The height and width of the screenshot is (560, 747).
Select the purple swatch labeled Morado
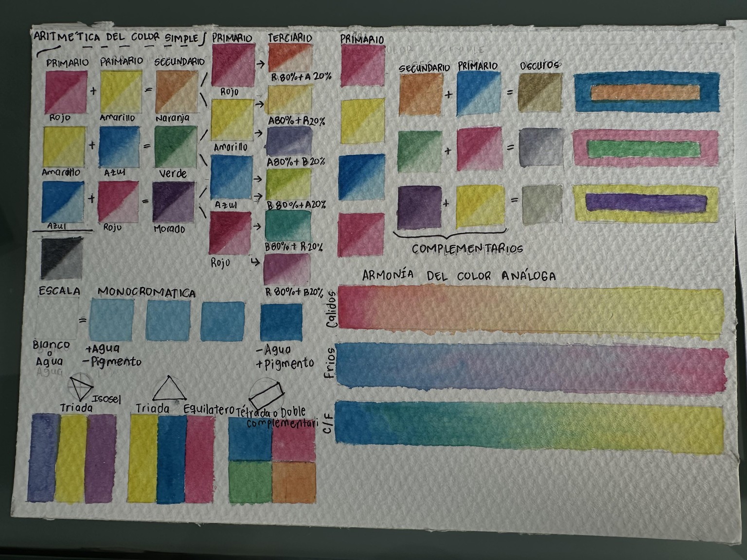pos(174,202)
